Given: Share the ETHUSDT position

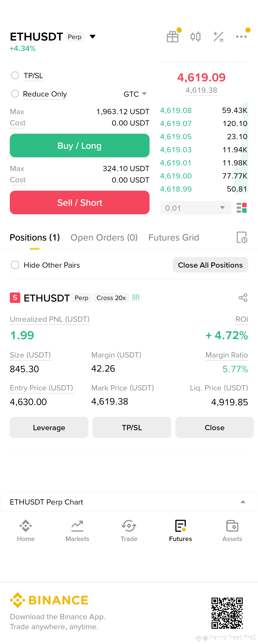Looking at the screenshot, I should pos(243,297).
